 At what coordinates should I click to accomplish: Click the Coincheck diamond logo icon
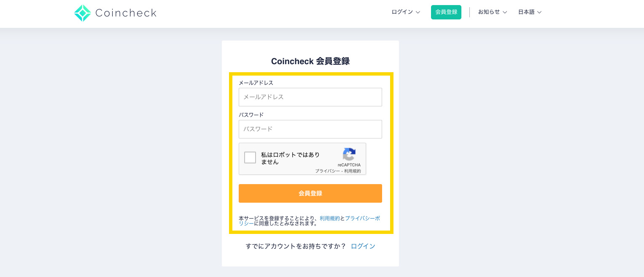(x=83, y=13)
